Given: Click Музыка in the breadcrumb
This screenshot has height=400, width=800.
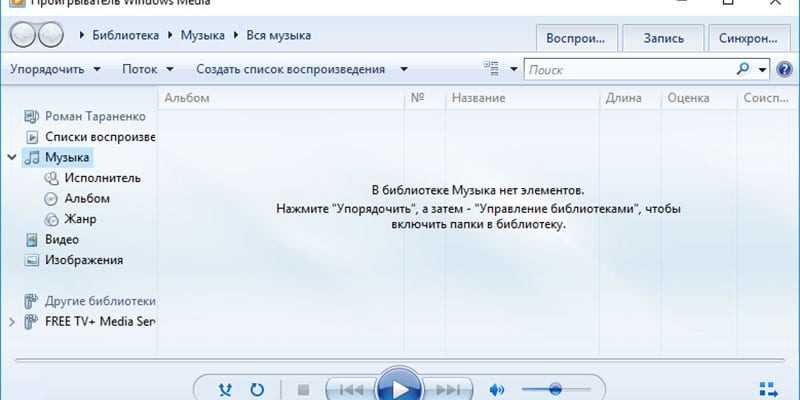Looking at the screenshot, I should tap(203, 35).
